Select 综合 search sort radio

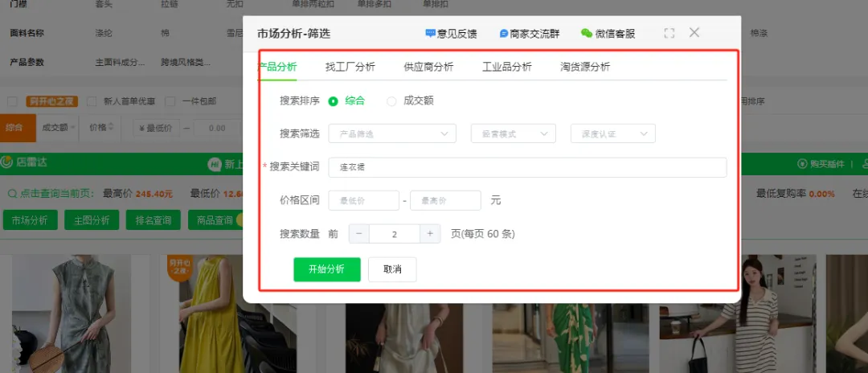(333, 101)
